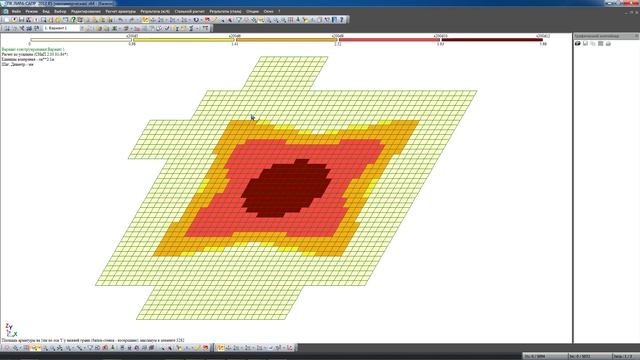Open the Результаты (ж/б) menu

point(155,11)
